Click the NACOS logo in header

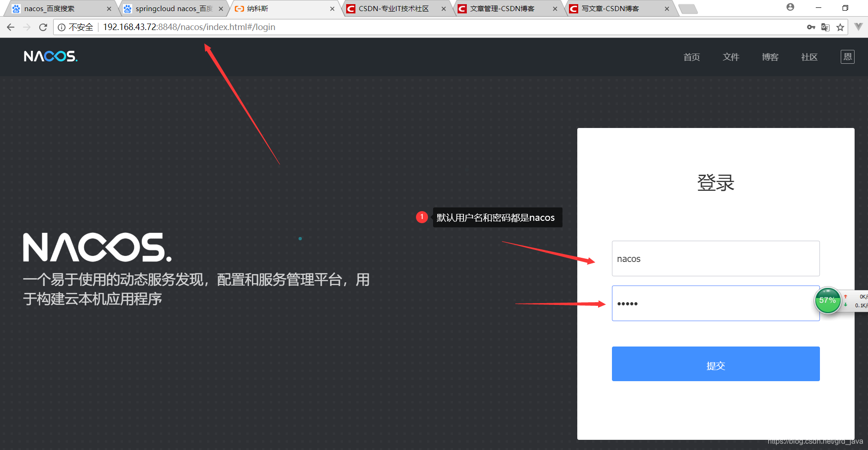pyautogui.click(x=51, y=56)
